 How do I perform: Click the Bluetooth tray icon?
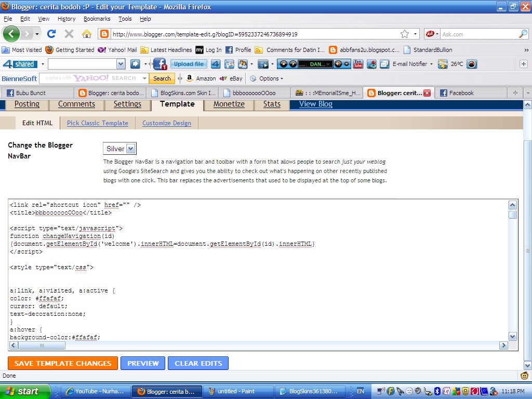[437, 391]
